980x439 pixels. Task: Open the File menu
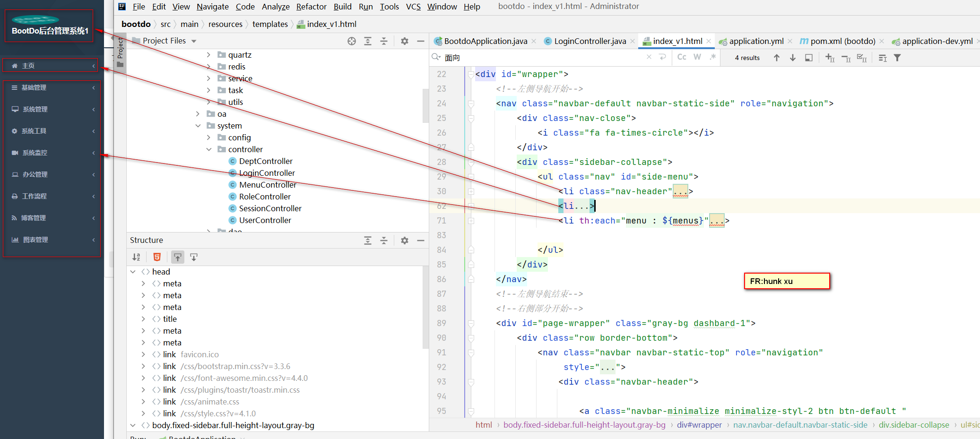pos(139,7)
